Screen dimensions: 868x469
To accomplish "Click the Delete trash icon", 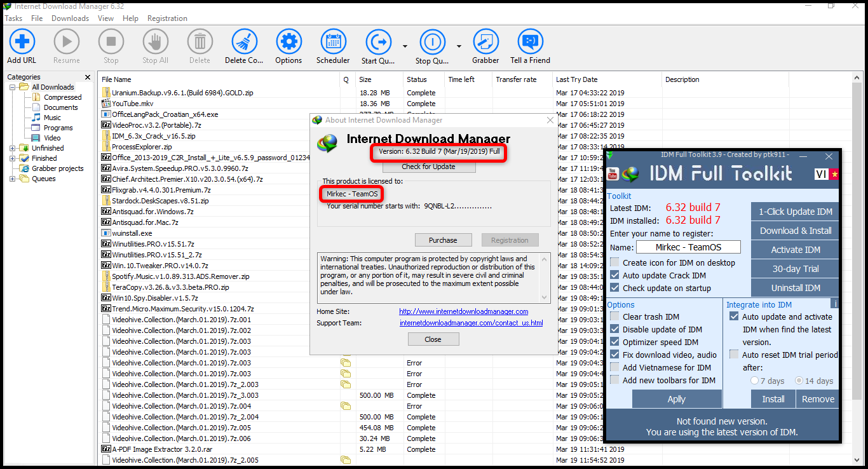I will pyautogui.click(x=200, y=42).
